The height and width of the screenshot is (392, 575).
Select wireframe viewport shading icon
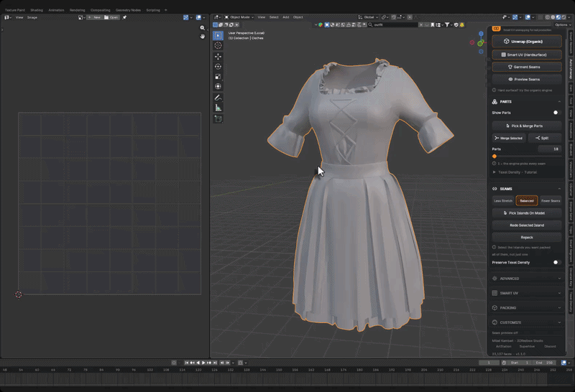pyautogui.click(x=548, y=17)
